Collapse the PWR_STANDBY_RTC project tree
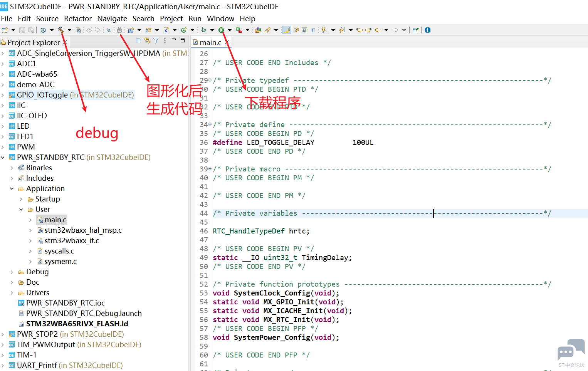The image size is (588, 371). click(3, 157)
